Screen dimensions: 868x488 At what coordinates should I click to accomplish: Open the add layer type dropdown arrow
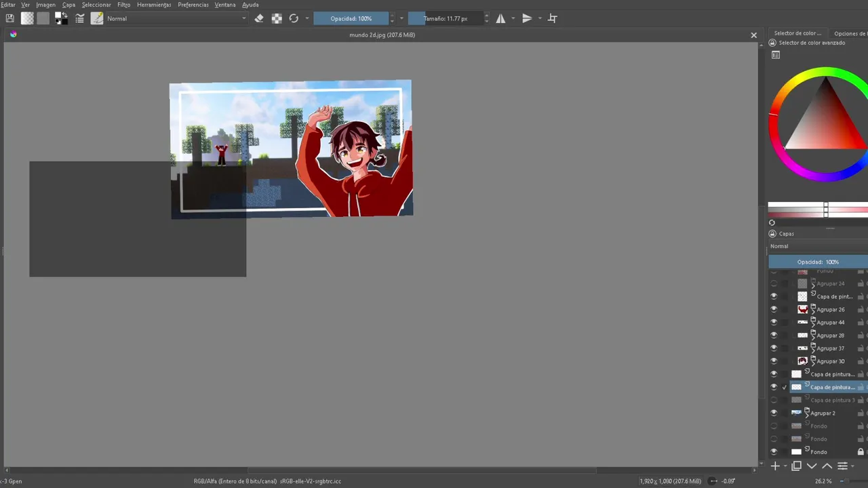click(x=785, y=466)
